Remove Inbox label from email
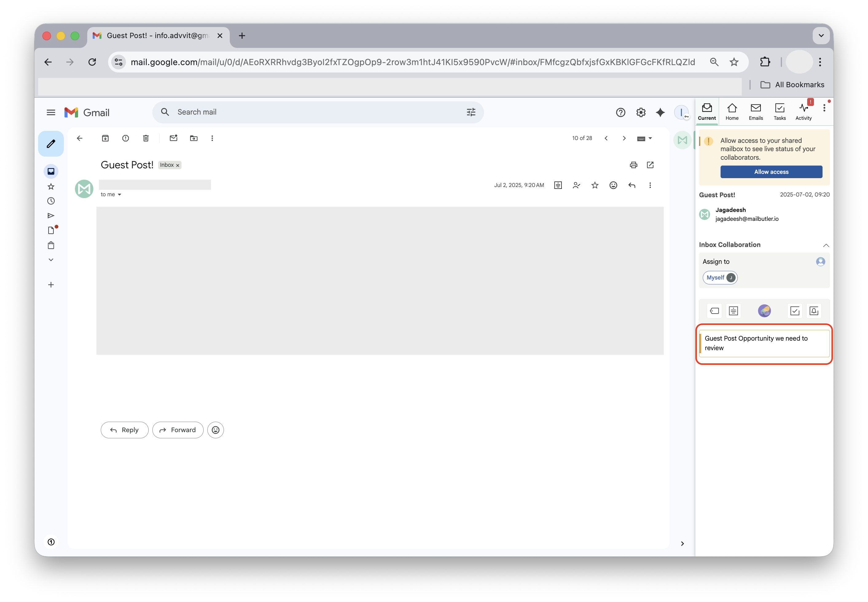The height and width of the screenshot is (602, 868). (178, 165)
